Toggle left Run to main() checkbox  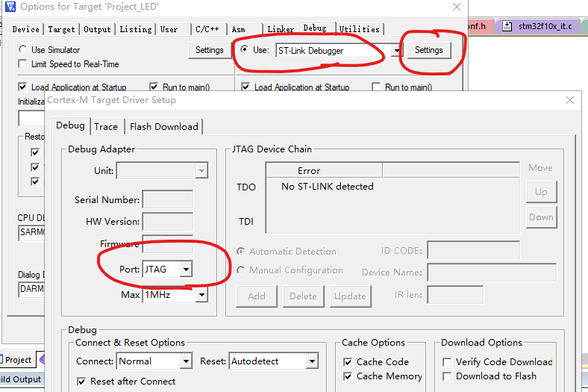click(x=154, y=87)
